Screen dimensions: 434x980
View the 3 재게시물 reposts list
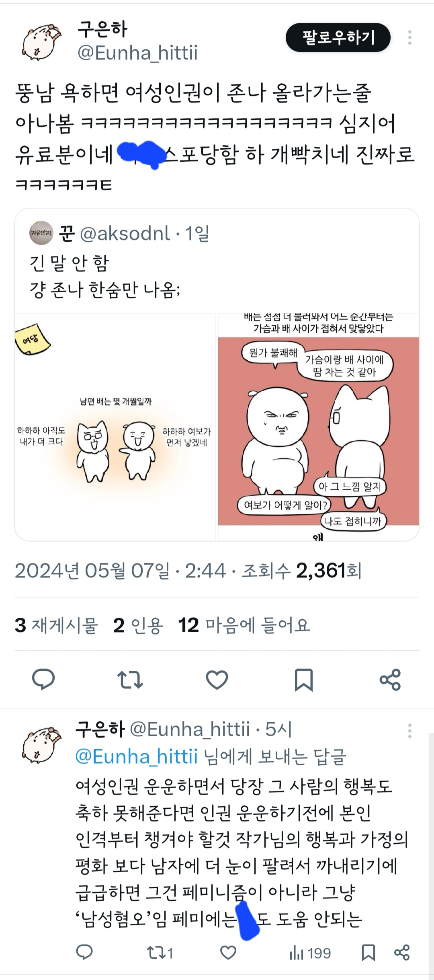coord(56,625)
